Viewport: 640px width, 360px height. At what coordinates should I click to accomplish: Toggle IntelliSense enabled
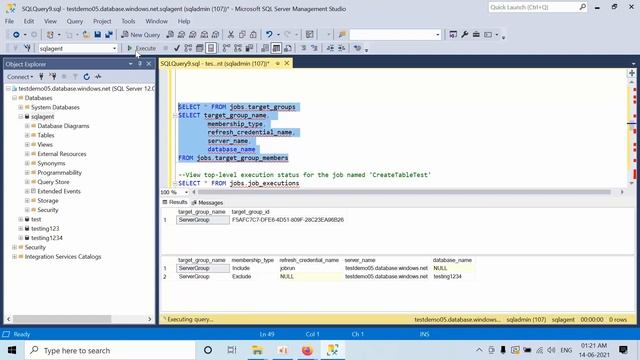[x=211, y=48]
